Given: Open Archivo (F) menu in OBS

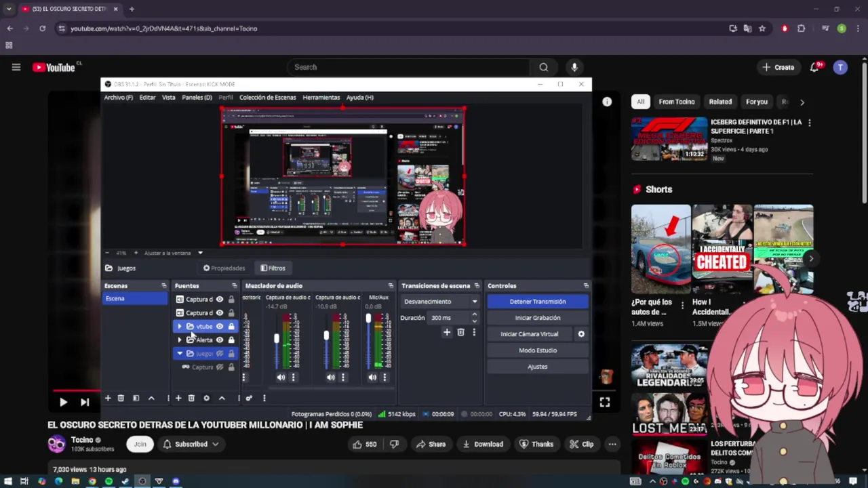Looking at the screenshot, I should (x=118, y=98).
